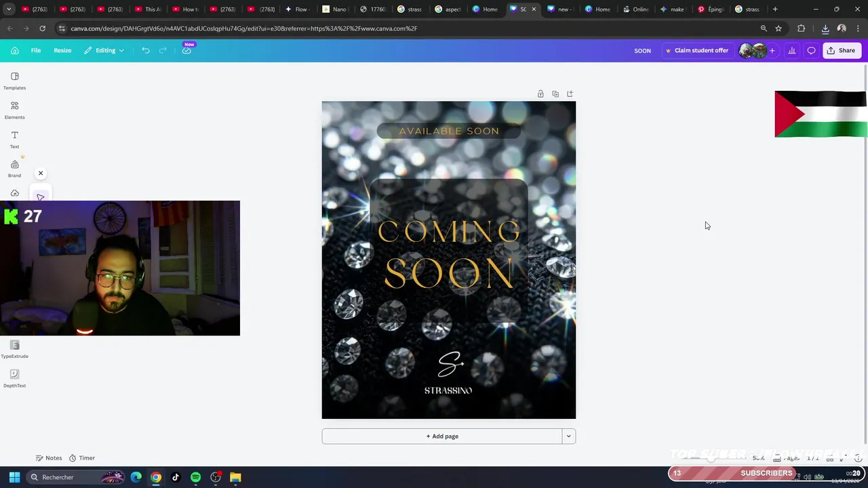Click the browser address bar
The image size is (868, 488).
(407, 28)
